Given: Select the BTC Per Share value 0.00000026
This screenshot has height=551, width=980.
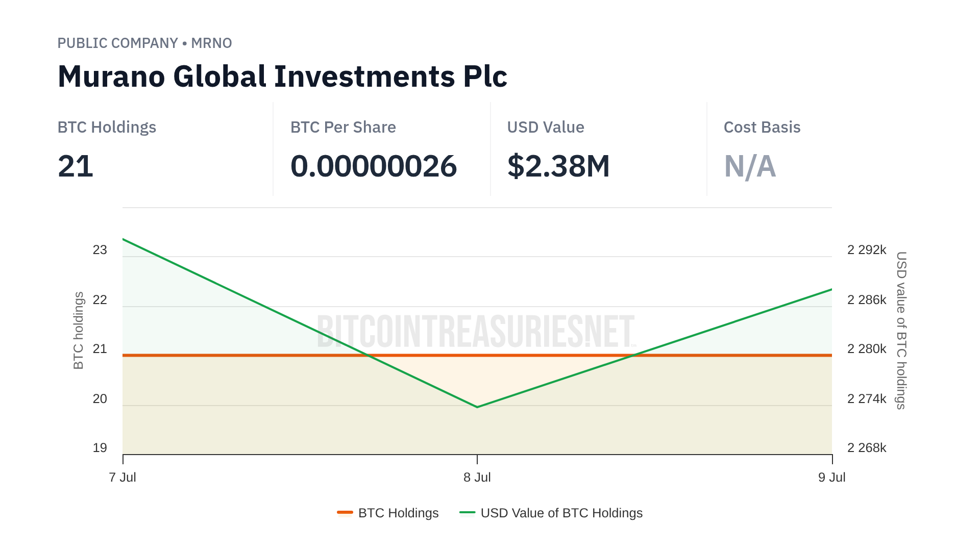Looking at the screenshot, I should pyautogui.click(x=373, y=166).
